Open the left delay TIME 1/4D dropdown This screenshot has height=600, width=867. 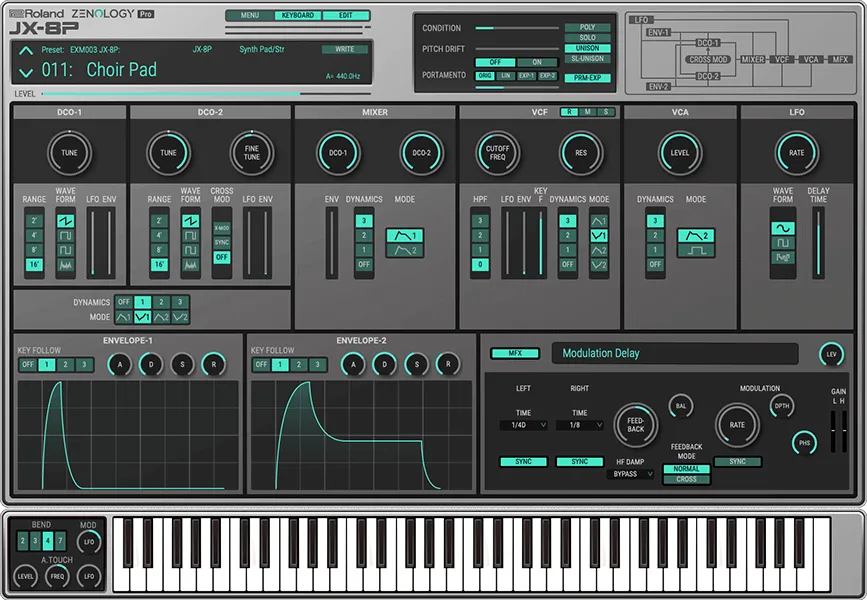(x=524, y=425)
